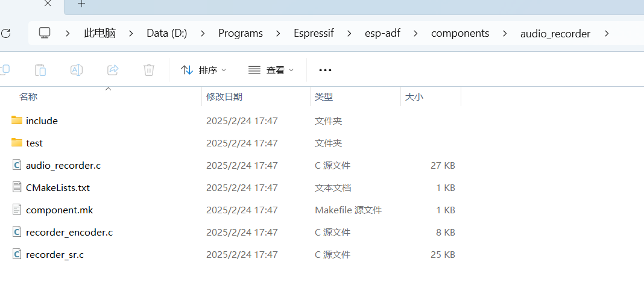The height and width of the screenshot is (282, 644).
Task: Sort by 修改日期 column header
Action: pyautogui.click(x=224, y=96)
